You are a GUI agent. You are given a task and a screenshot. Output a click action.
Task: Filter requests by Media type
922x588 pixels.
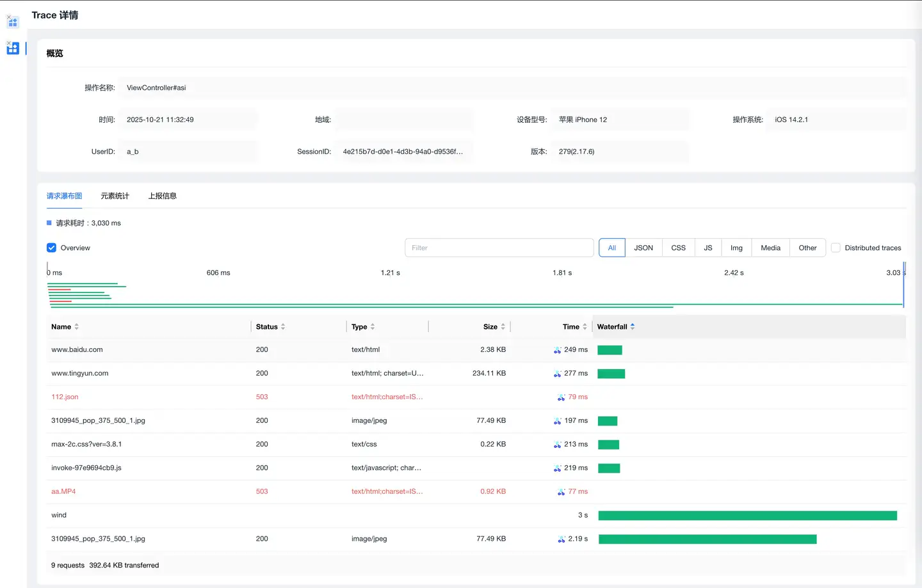[770, 248]
